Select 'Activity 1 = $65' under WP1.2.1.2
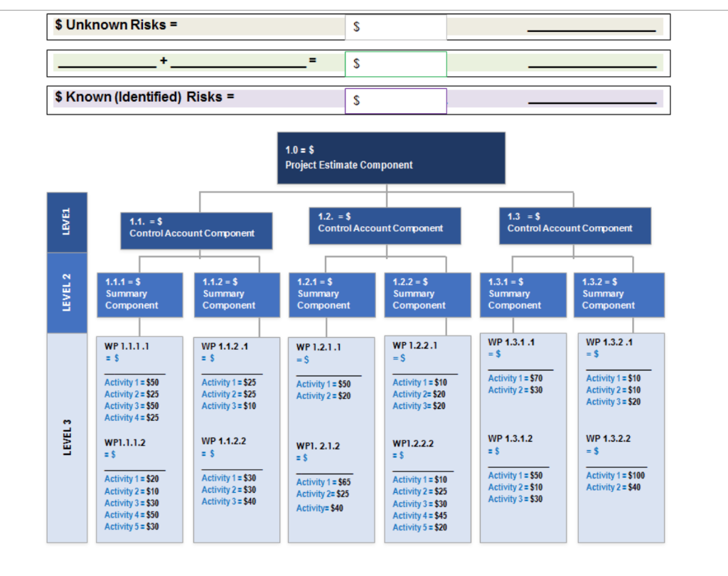Image resolution: width=728 pixels, height=576 pixels. (x=323, y=482)
